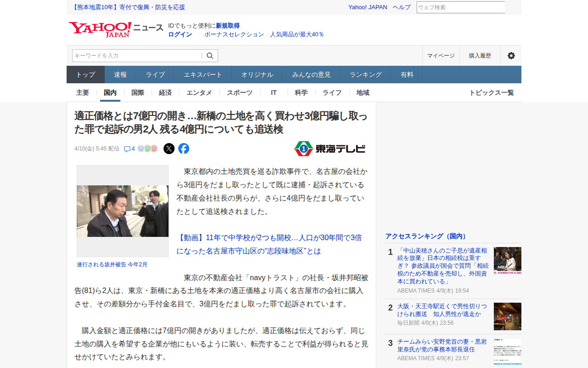Open ranking article about チームみらい安野党首の妻
The height and width of the screenshot is (368, 588).
(442, 346)
